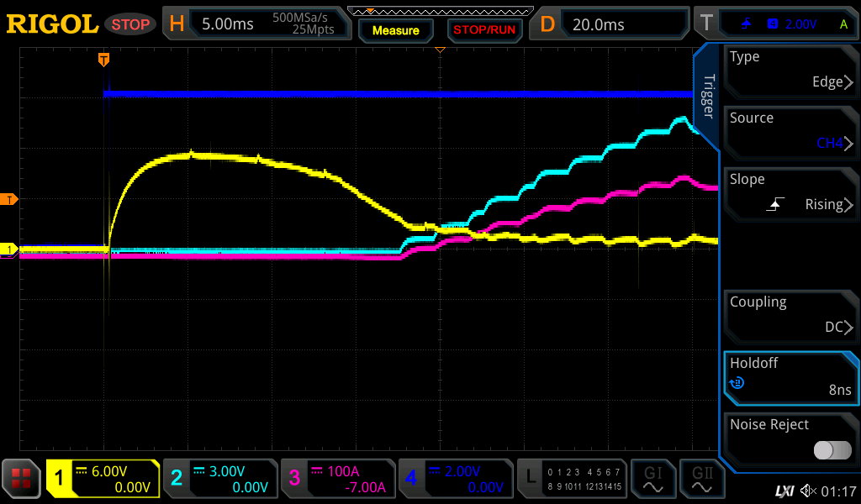Adjust the Holdoff 8ns value
This screenshot has height=504, width=861.
pos(790,377)
